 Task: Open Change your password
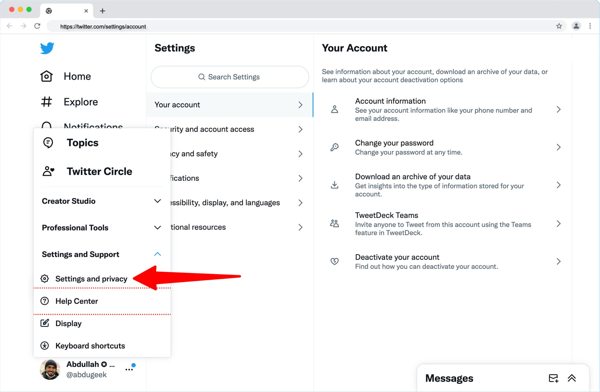pos(444,147)
